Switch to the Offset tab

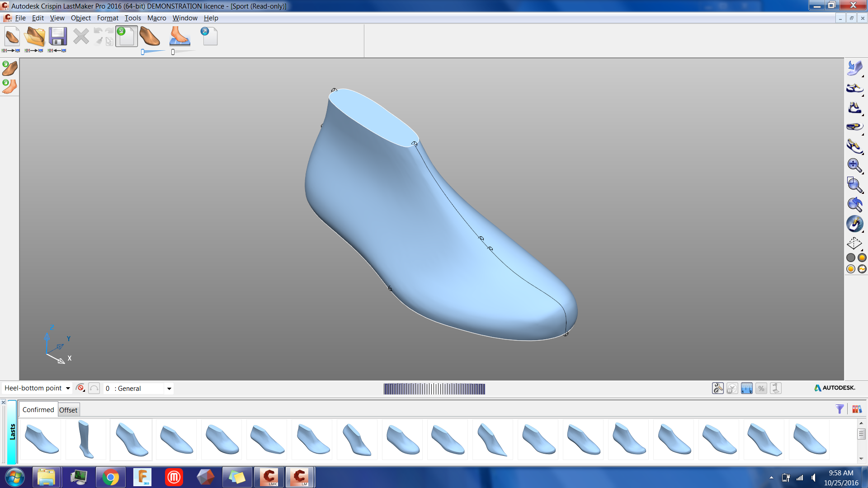(x=68, y=410)
